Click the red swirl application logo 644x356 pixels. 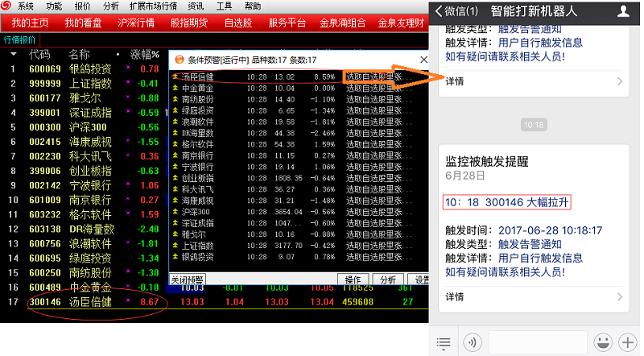[x=6, y=6]
